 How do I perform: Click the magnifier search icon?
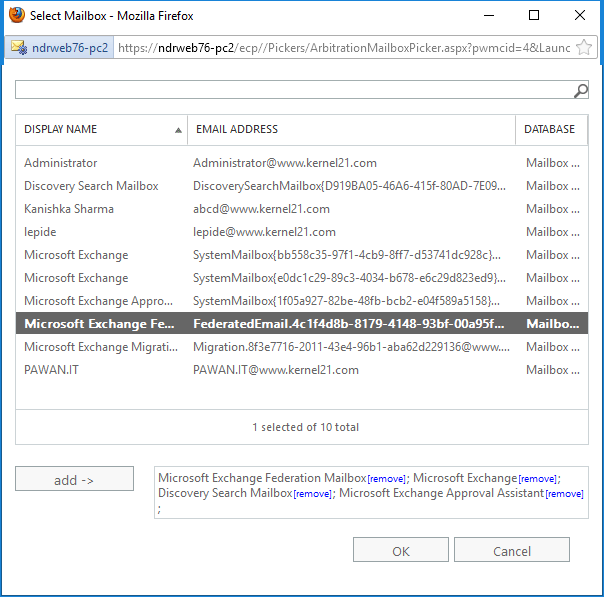[581, 91]
